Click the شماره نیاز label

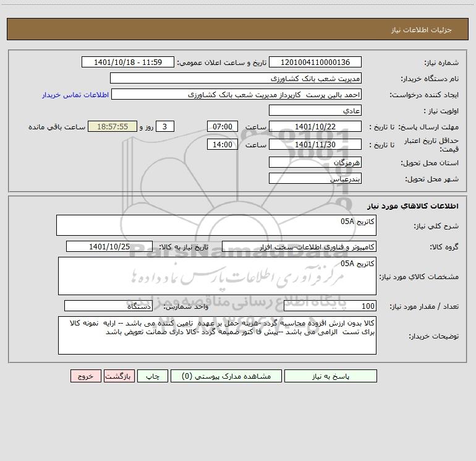(441, 63)
